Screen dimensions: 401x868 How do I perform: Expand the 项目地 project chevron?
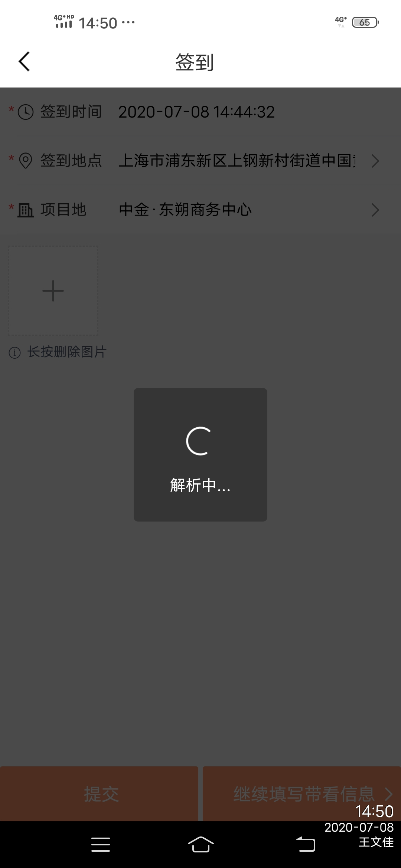coord(375,210)
